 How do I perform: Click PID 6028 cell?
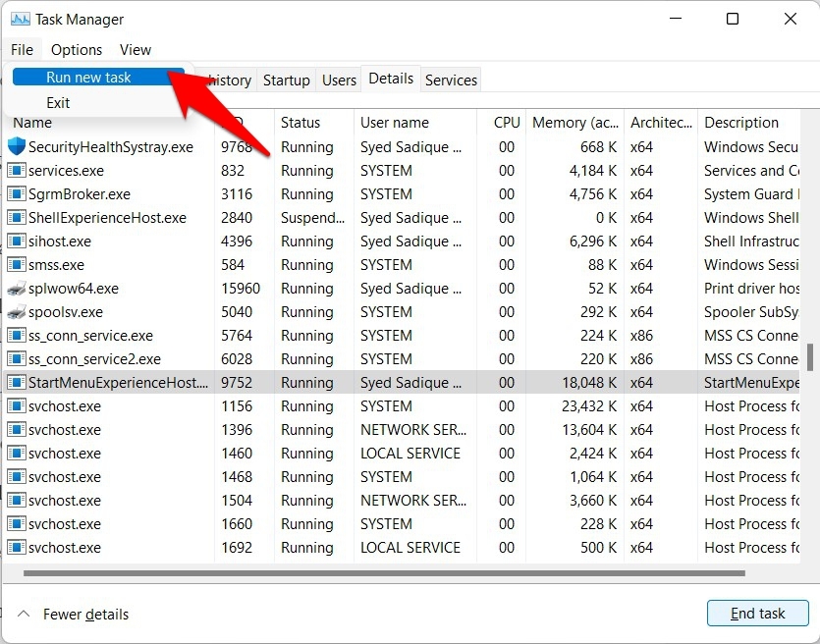pos(237,359)
